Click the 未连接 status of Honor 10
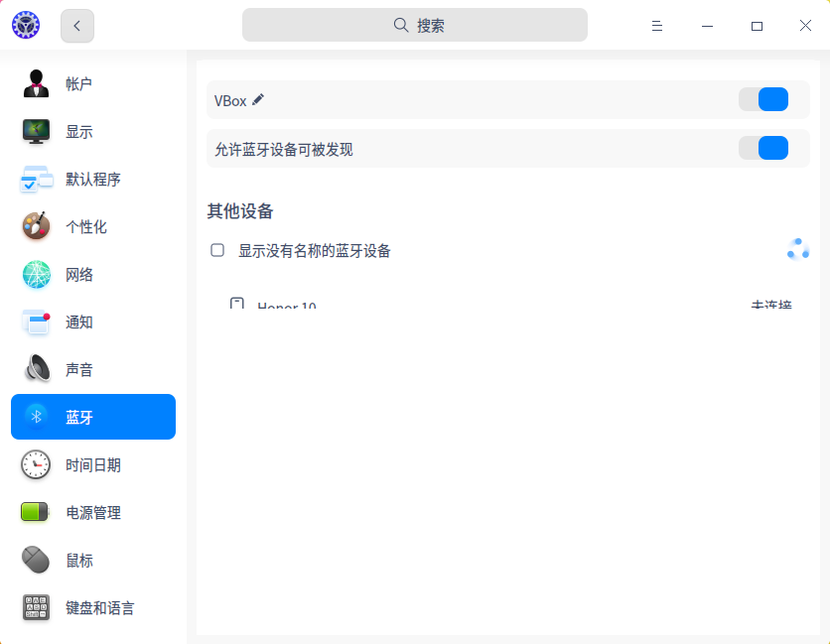Viewport: 830px width, 644px height. coord(770,305)
